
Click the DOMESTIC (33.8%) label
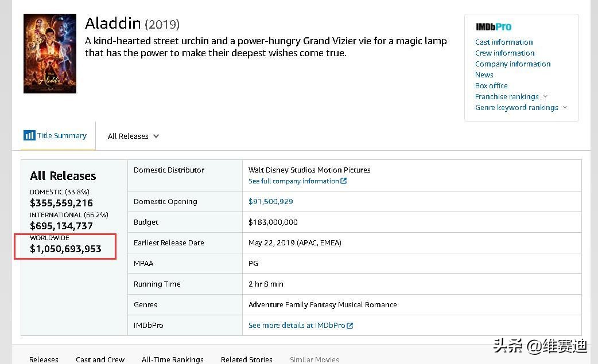click(60, 192)
